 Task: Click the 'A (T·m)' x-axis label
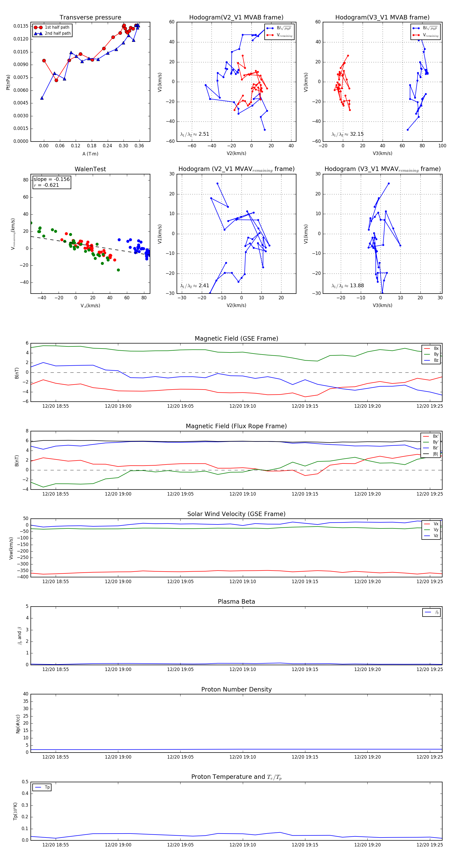click(90, 154)
